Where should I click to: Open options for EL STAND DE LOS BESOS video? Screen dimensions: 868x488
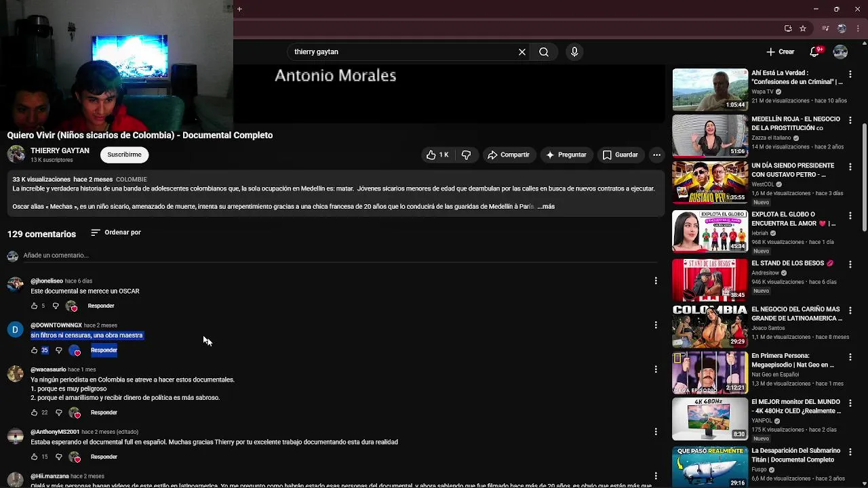[x=850, y=264]
